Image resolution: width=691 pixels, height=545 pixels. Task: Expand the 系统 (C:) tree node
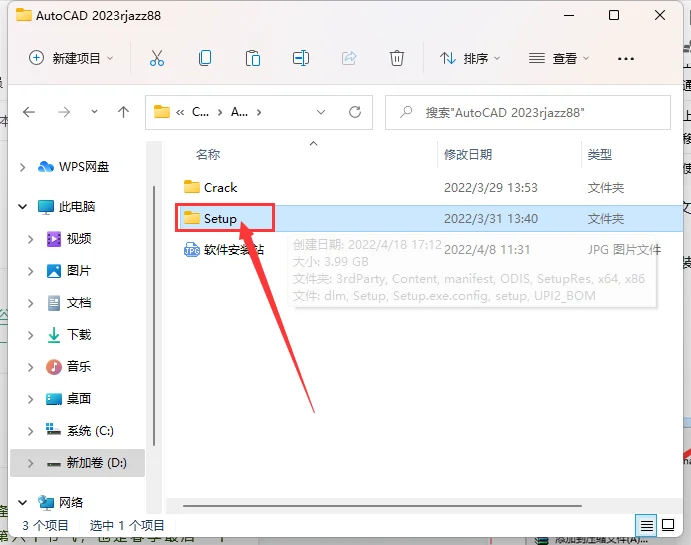(x=30, y=431)
